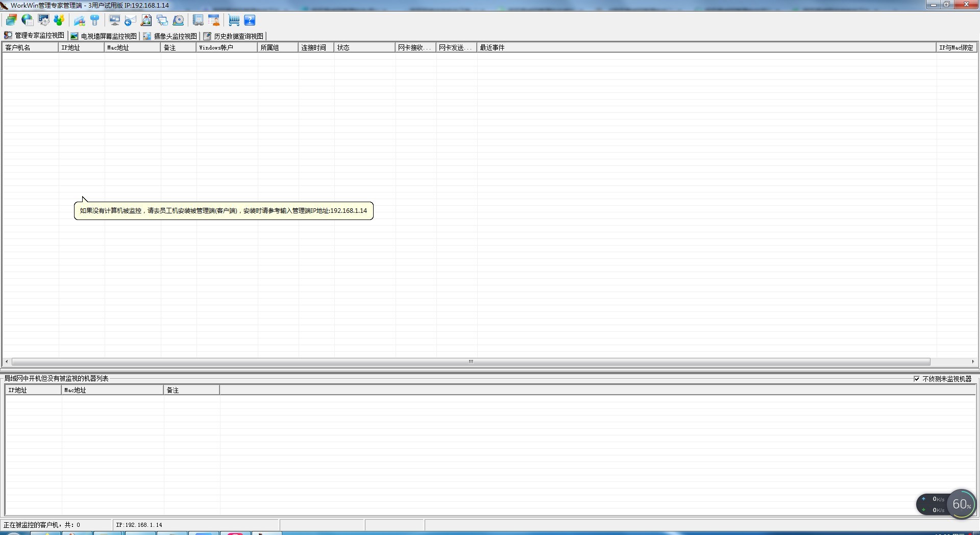Sort by the 客户机名 column header

(30, 47)
